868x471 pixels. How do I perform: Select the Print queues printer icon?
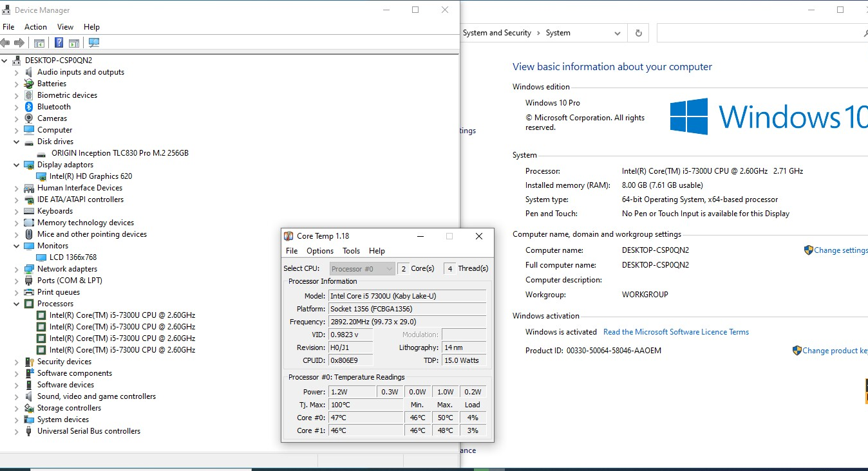pos(29,292)
